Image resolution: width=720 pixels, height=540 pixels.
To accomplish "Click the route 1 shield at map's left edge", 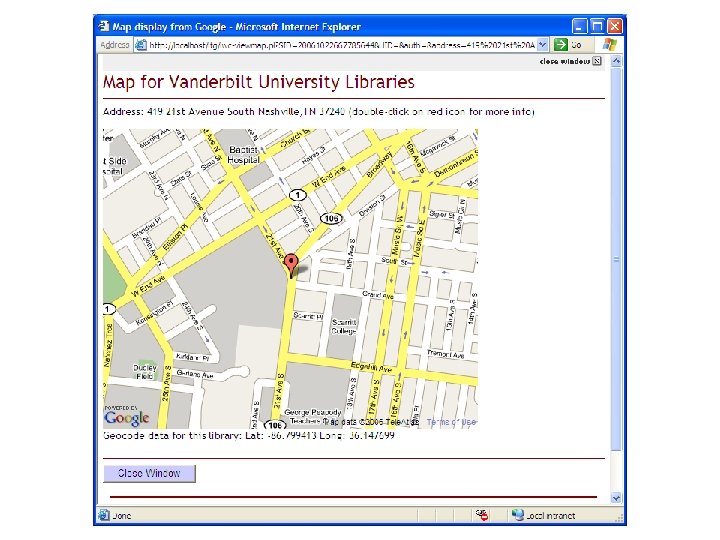I will pyautogui.click(x=108, y=309).
